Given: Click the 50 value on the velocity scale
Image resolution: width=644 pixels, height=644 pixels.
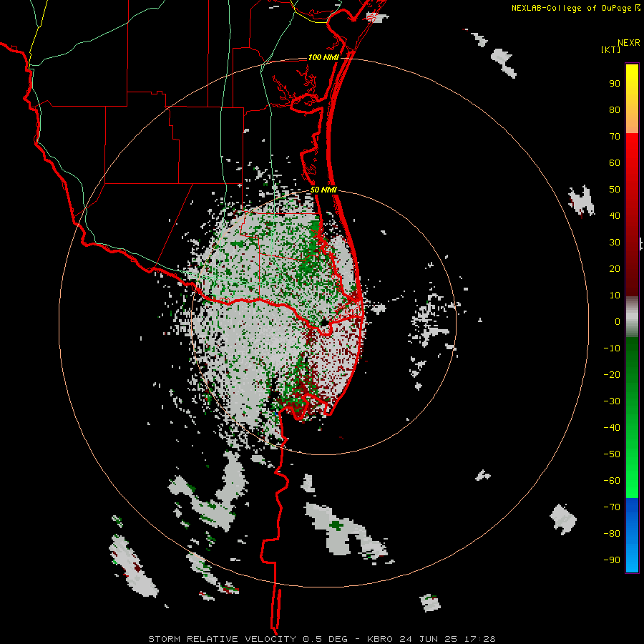Looking at the screenshot, I should tap(615, 190).
